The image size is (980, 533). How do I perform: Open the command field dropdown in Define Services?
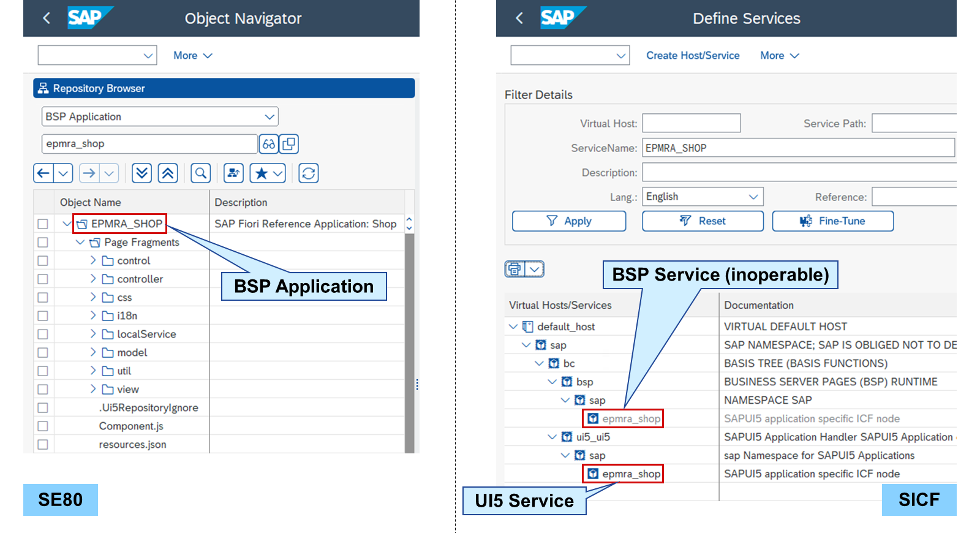pos(621,56)
